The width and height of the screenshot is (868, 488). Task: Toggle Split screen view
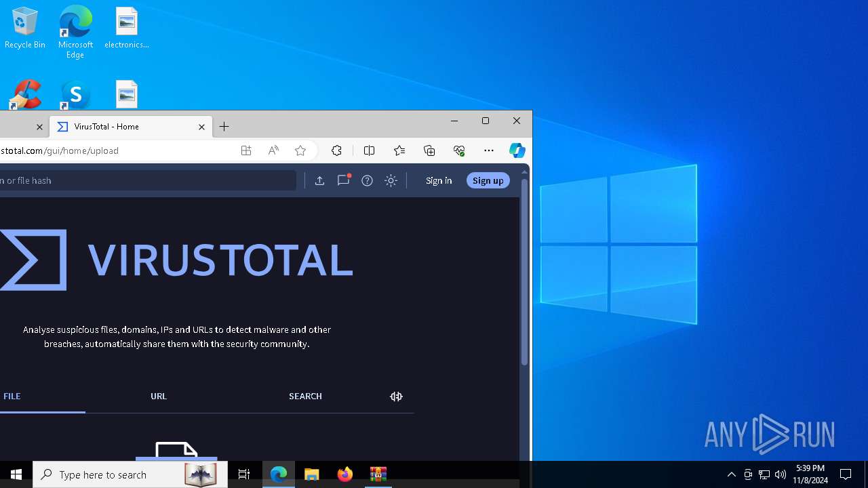click(x=370, y=150)
